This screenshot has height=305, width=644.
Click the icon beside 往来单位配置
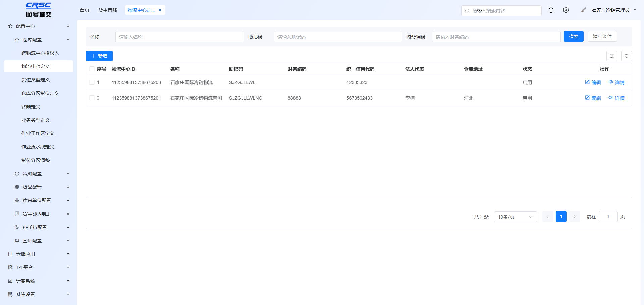click(17, 200)
